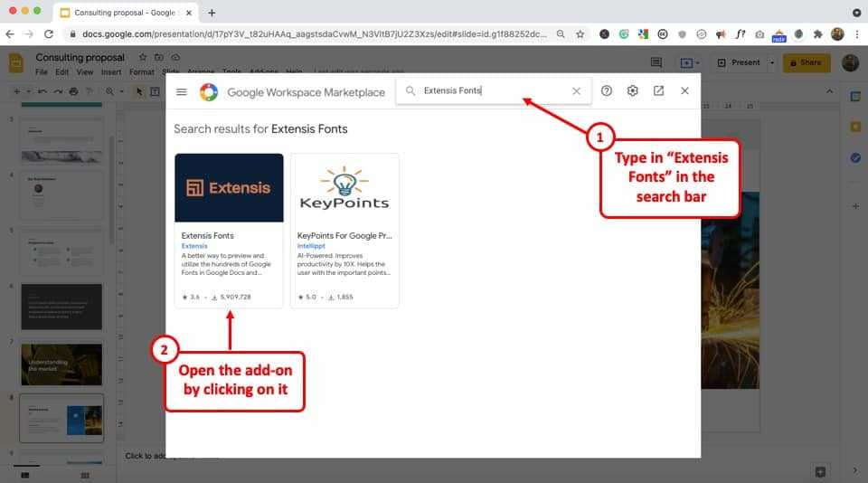
Task: Expand the Present button dropdown arrow
Action: click(771, 62)
